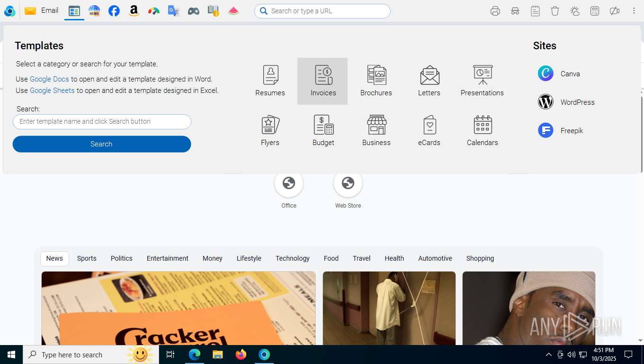Open the calculator toolbar icon
644x364 pixels.
point(595,11)
